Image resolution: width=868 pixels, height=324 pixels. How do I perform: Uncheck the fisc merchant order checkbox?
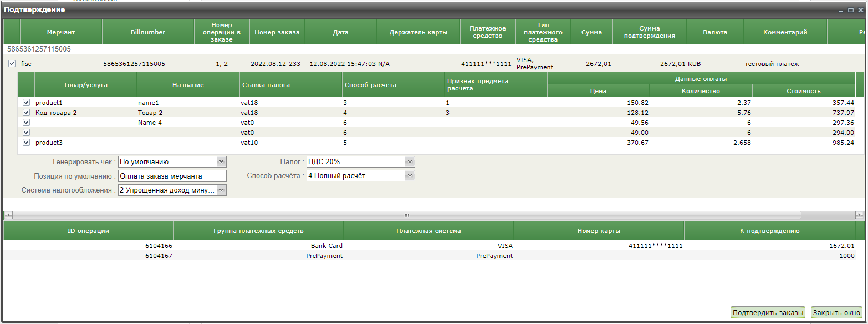[x=12, y=64]
